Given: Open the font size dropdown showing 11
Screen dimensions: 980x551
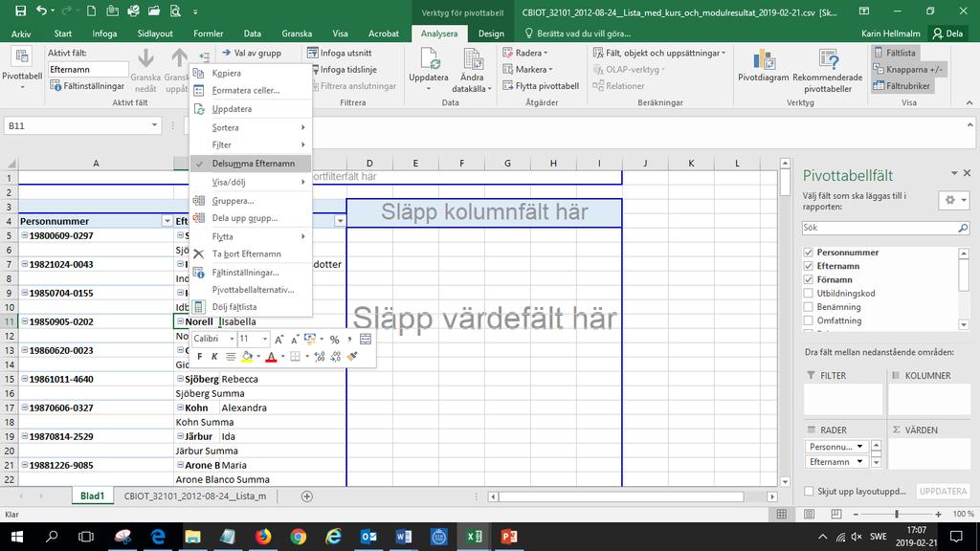Looking at the screenshot, I should (x=265, y=340).
